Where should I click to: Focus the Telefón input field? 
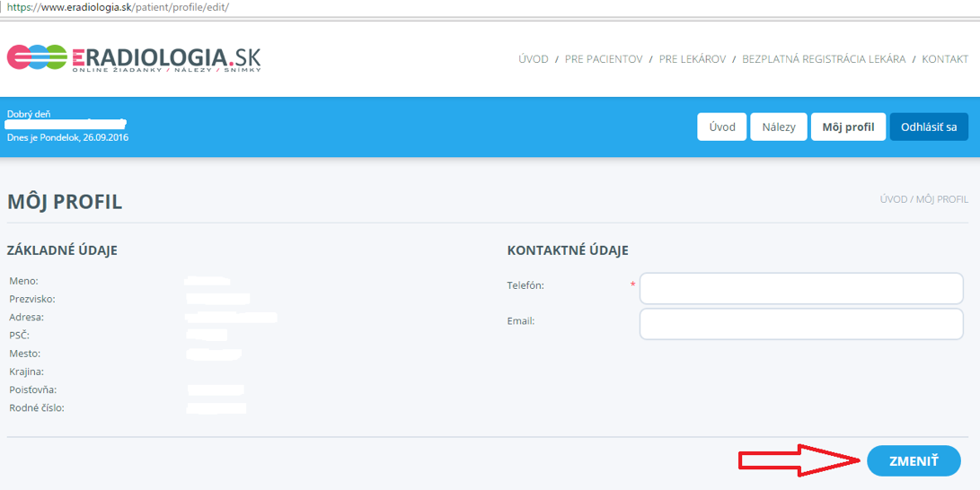point(800,289)
